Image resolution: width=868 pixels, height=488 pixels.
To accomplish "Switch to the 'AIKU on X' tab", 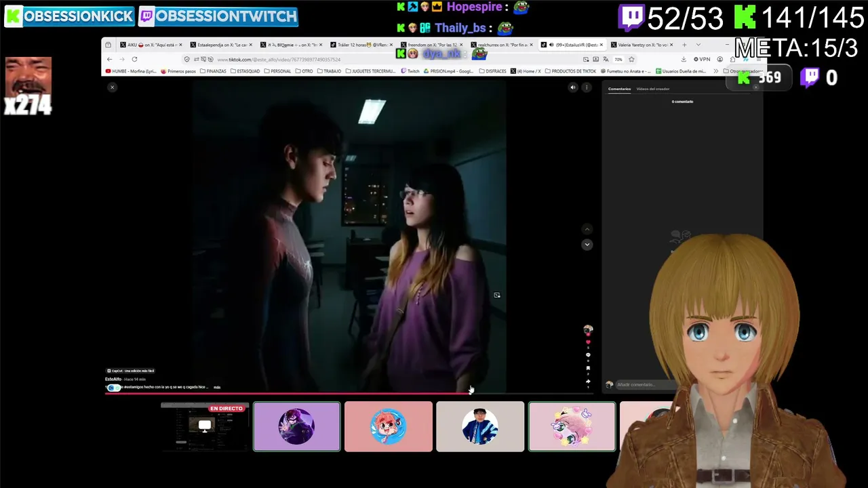I will click(150, 45).
